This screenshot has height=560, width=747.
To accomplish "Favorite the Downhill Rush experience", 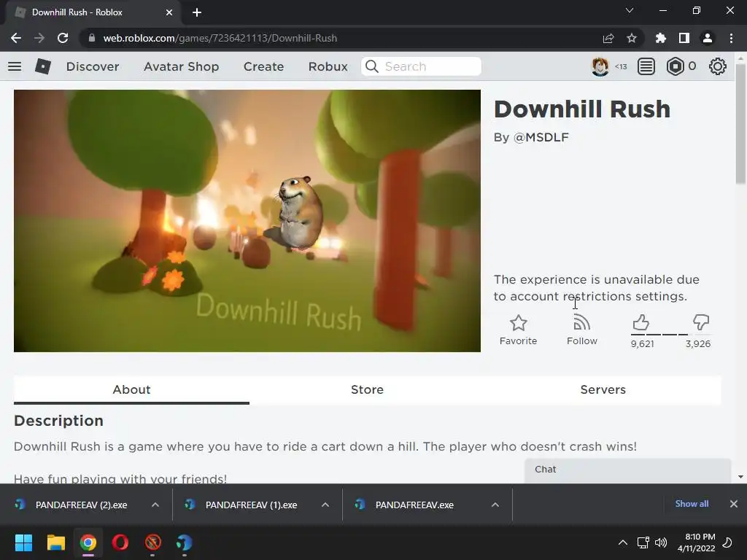I will coord(519,330).
